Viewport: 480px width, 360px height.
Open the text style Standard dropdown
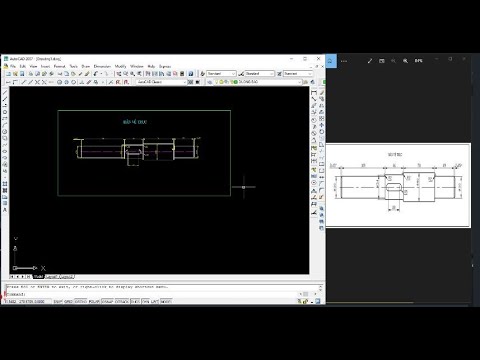click(x=221, y=74)
